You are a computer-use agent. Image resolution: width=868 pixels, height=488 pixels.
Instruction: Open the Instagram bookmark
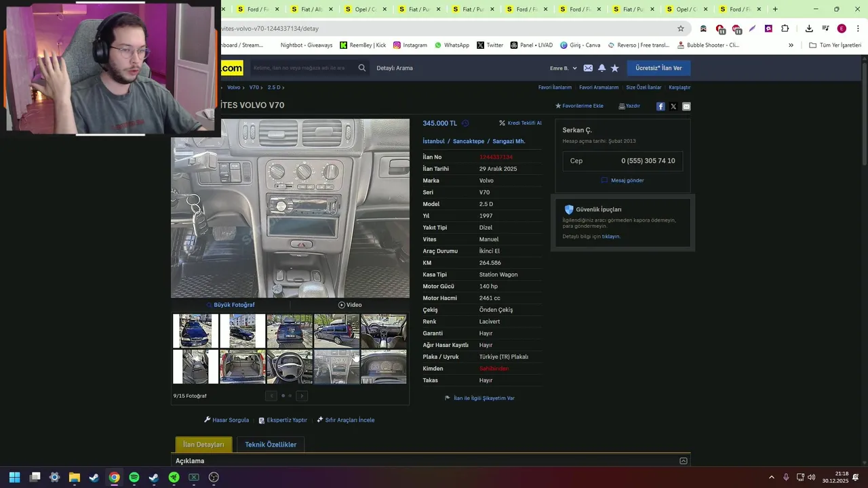click(x=410, y=45)
